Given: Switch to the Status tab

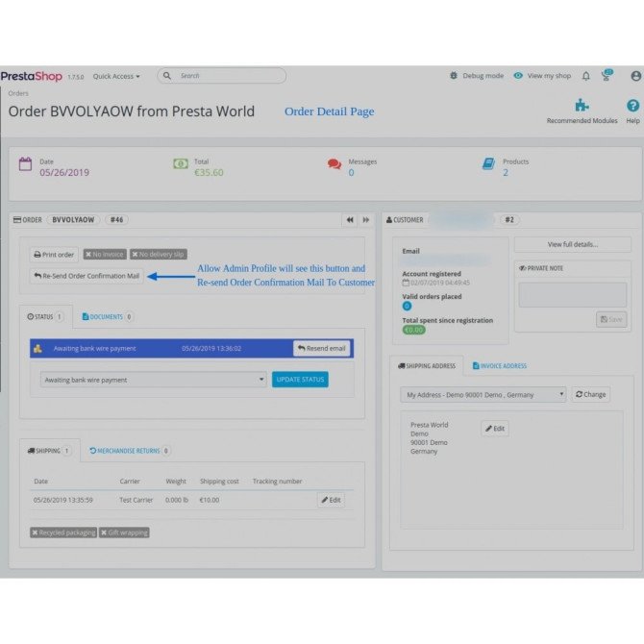Looking at the screenshot, I should pyautogui.click(x=45, y=316).
